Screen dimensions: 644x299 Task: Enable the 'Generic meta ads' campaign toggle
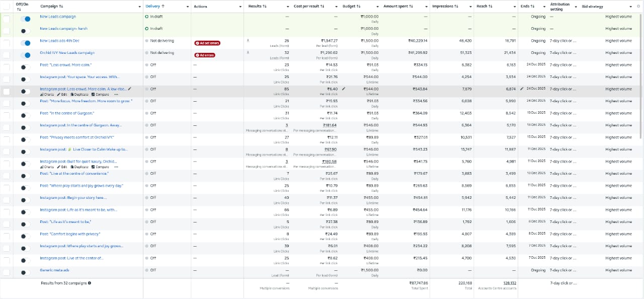point(25,272)
